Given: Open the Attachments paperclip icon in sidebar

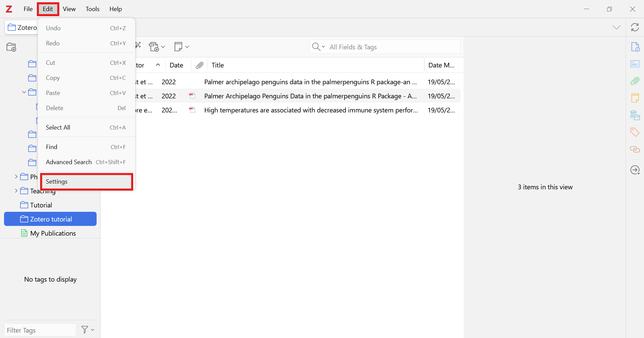Looking at the screenshot, I should pyautogui.click(x=635, y=81).
